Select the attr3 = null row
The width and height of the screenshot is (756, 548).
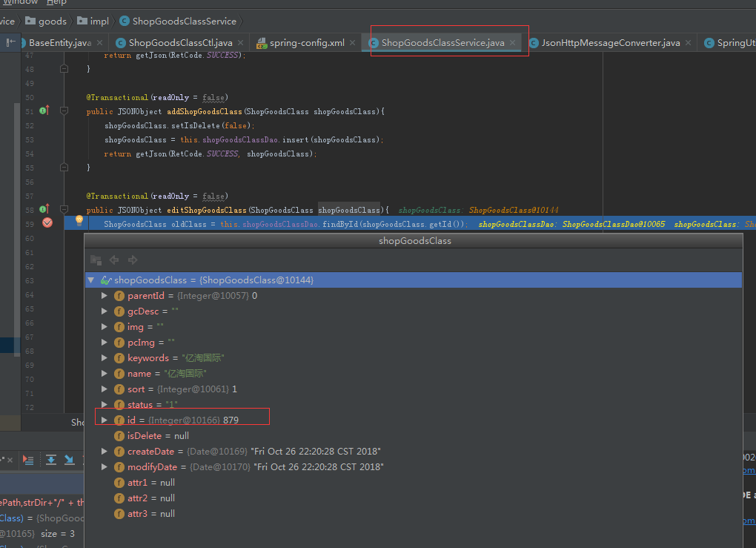[x=413, y=514]
